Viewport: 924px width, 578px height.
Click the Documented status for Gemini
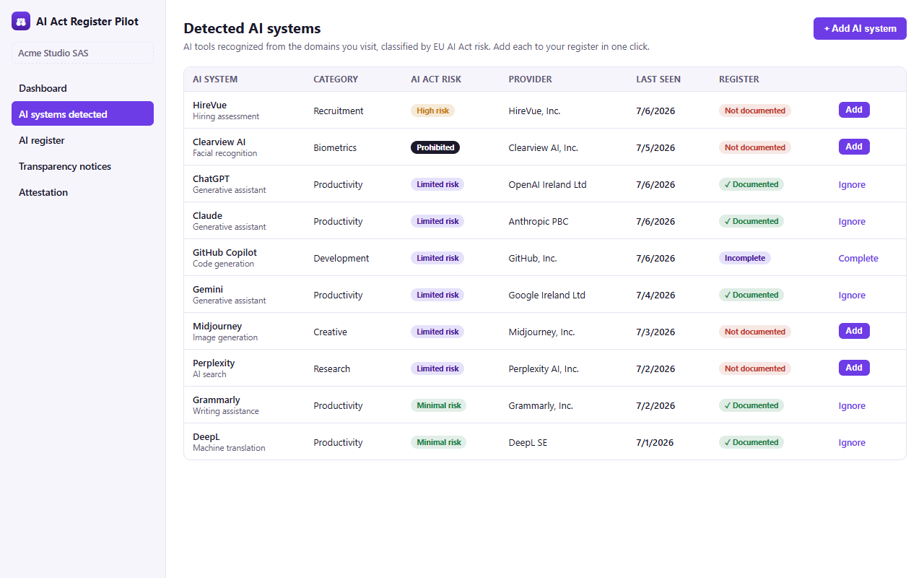(751, 295)
